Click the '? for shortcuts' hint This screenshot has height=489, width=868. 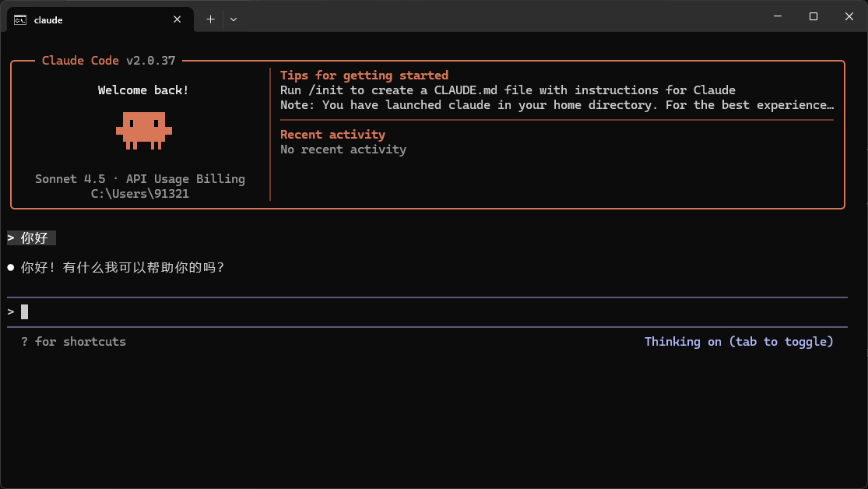point(74,342)
